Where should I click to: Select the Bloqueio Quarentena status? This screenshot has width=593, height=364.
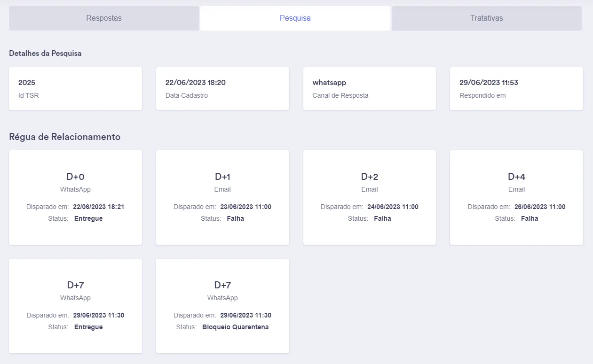click(x=236, y=327)
